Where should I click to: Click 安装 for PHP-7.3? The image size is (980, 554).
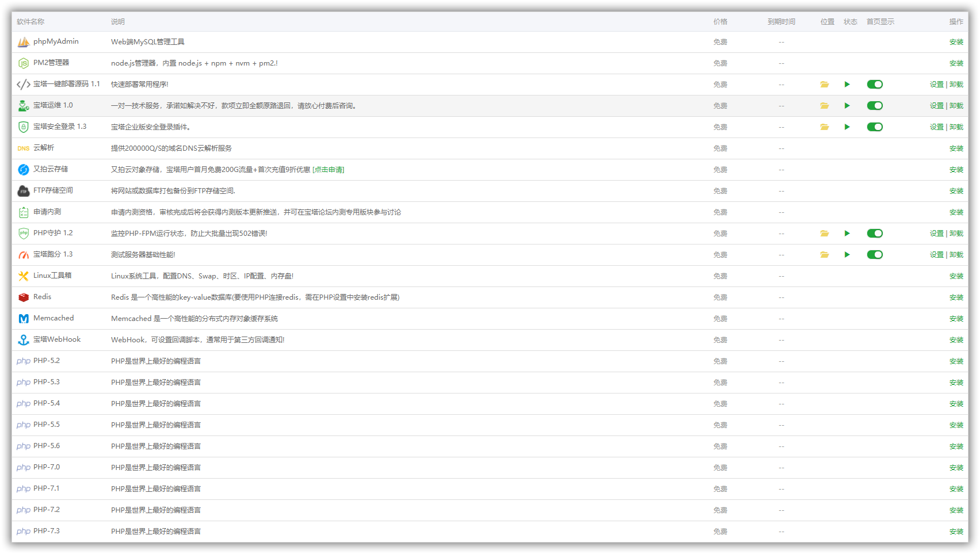956,532
